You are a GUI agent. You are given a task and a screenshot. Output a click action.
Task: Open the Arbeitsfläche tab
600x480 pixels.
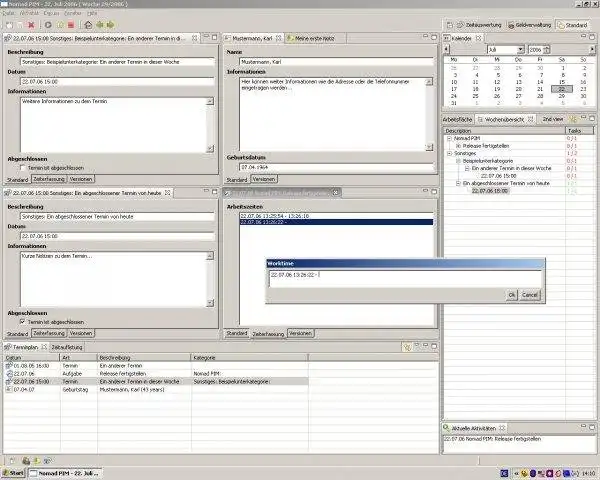pyautogui.click(x=457, y=119)
